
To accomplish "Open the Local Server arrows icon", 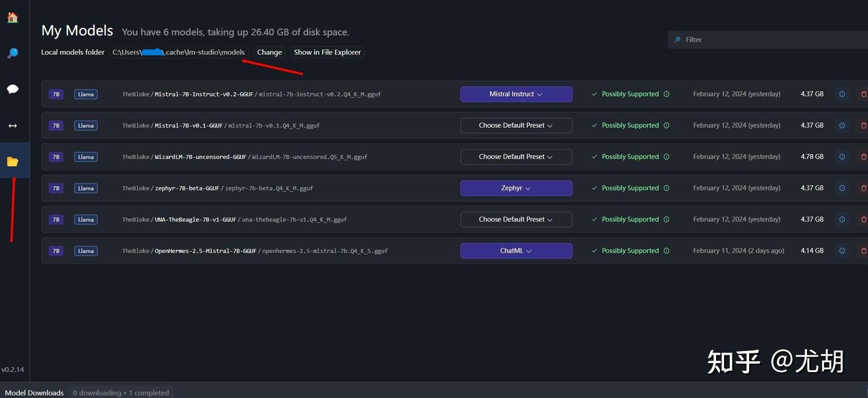I will pyautogui.click(x=13, y=126).
